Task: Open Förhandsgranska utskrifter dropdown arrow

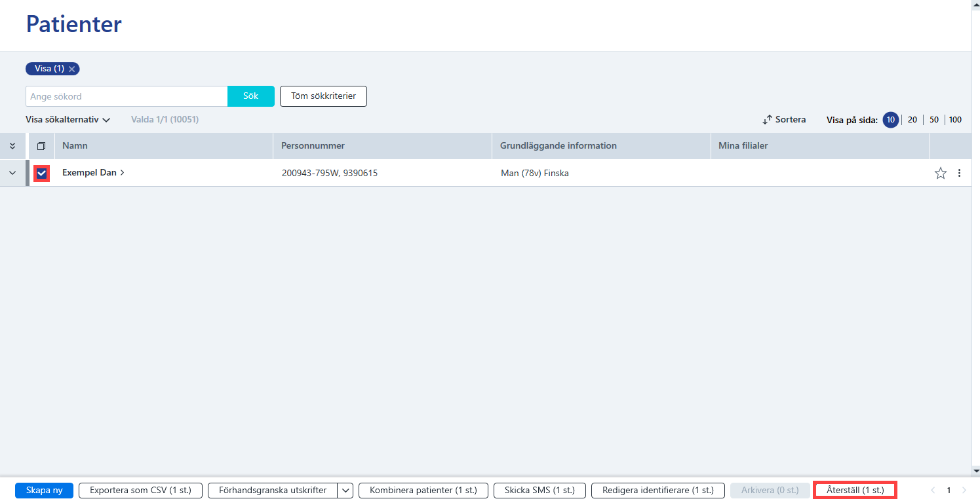Action: [345, 490]
